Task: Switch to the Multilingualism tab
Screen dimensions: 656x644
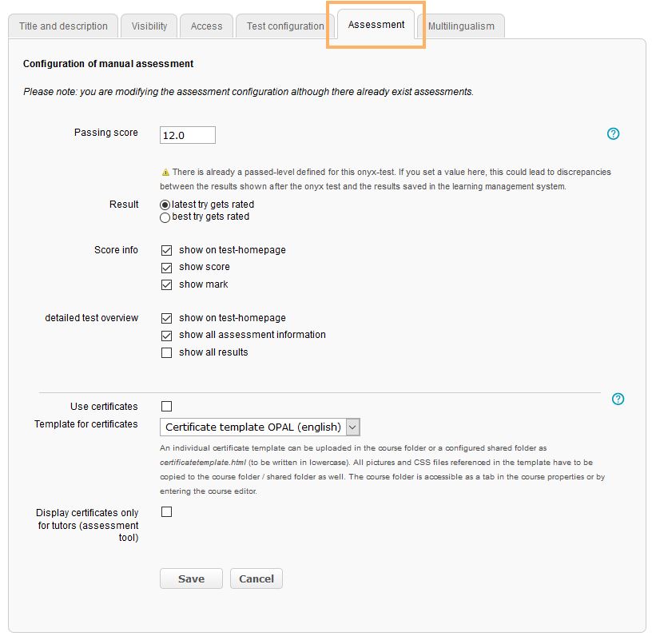Action: point(461,26)
